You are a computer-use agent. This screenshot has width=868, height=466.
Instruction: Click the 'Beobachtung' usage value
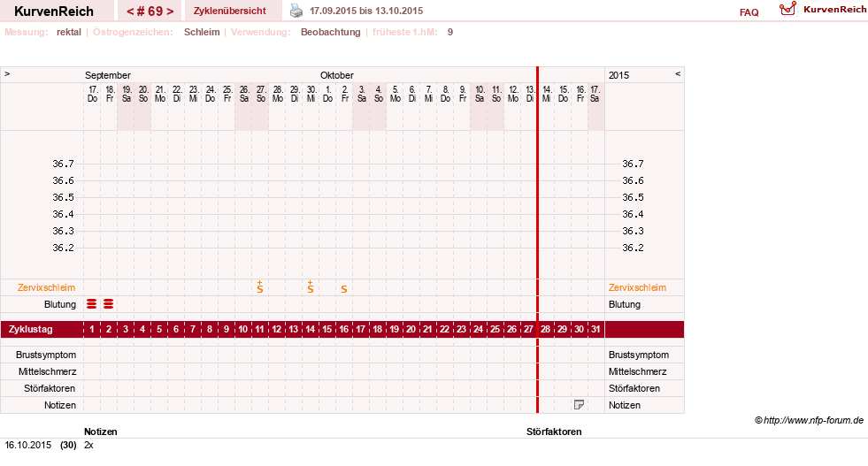[x=331, y=32]
